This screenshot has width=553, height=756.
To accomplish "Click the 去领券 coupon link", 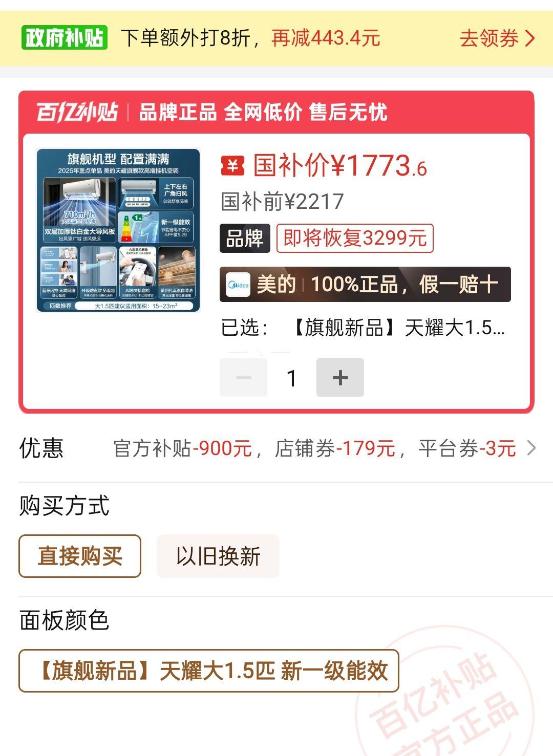I will click(489, 38).
